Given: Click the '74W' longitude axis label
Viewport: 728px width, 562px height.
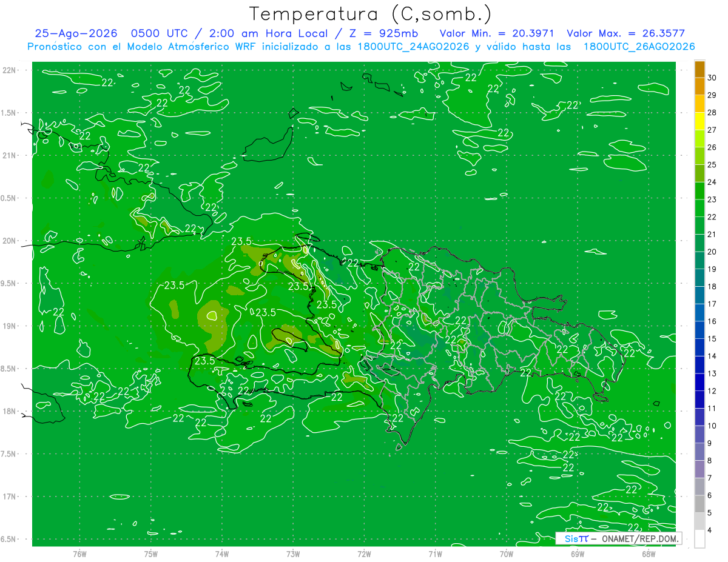Looking at the screenshot, I should pyautogui.click(x=221, y=554).
